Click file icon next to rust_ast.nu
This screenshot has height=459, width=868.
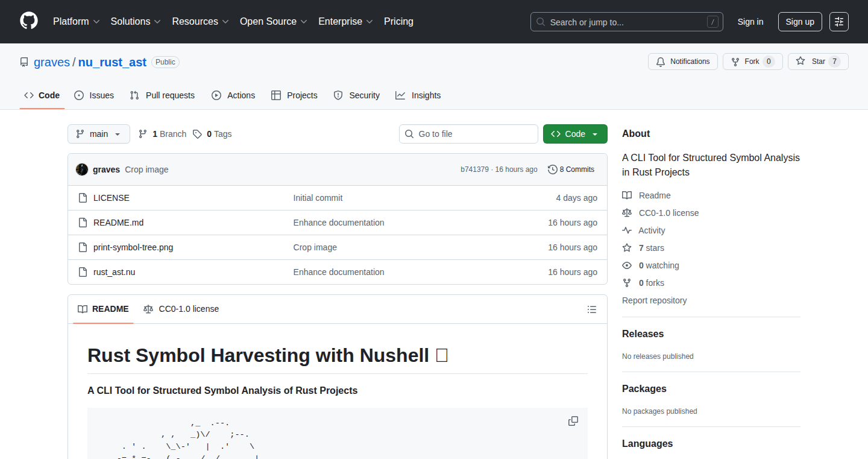pyautogui.click(x=83, y=272)
